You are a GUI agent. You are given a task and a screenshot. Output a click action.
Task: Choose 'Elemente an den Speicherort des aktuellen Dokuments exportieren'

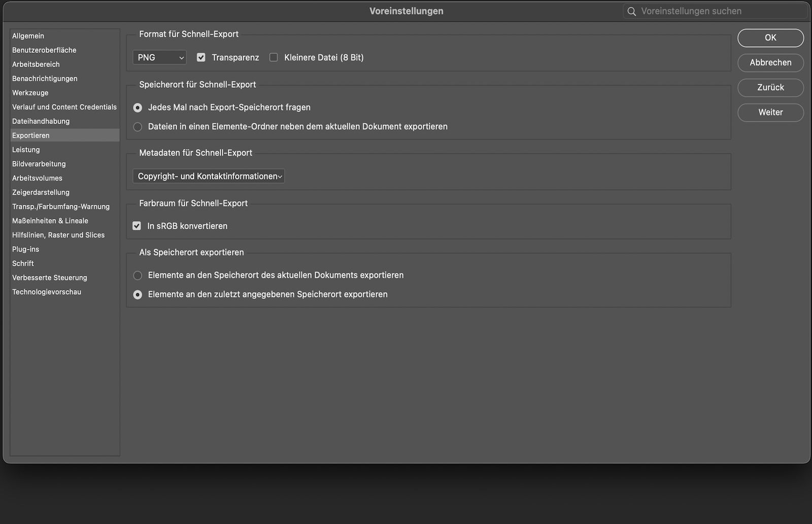coord(138,275)
